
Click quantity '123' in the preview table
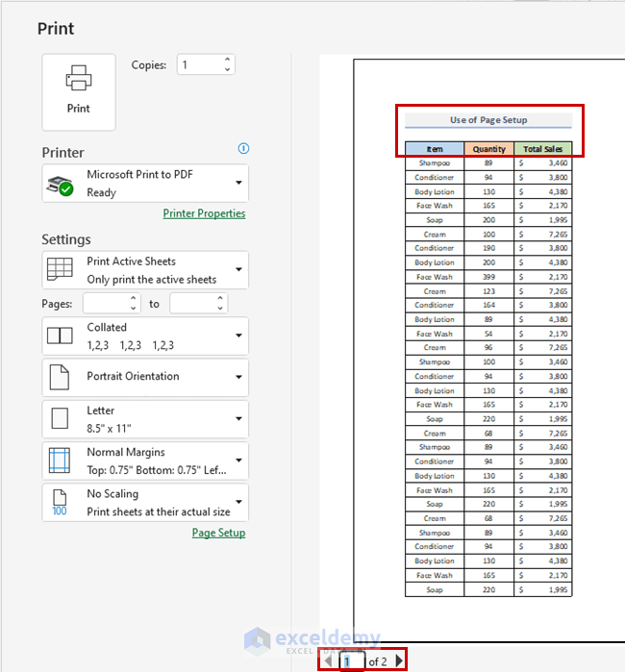point(488,291)
